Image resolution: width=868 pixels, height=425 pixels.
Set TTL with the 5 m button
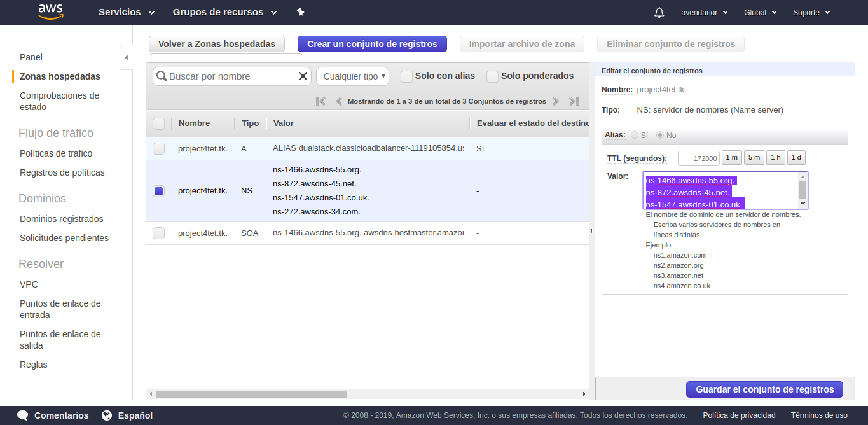[x=754, y=158]
